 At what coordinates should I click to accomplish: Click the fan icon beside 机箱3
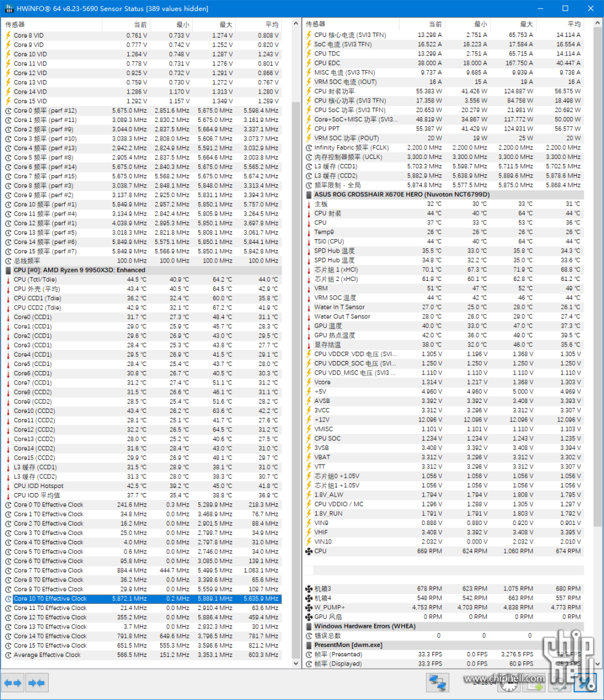tap(309, 588)
